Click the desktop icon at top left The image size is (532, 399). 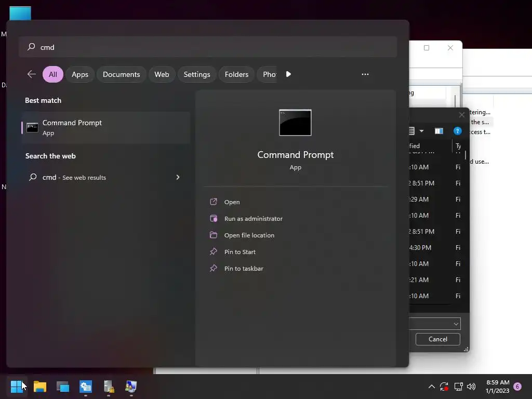pos(20,13)
